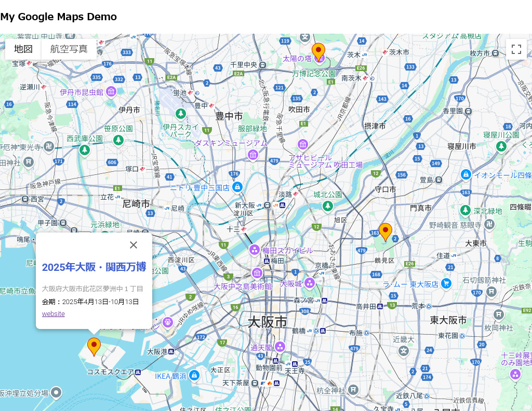Close the Expo 2025 info window
The image size is (532, 411).
[x=134, y=245]
